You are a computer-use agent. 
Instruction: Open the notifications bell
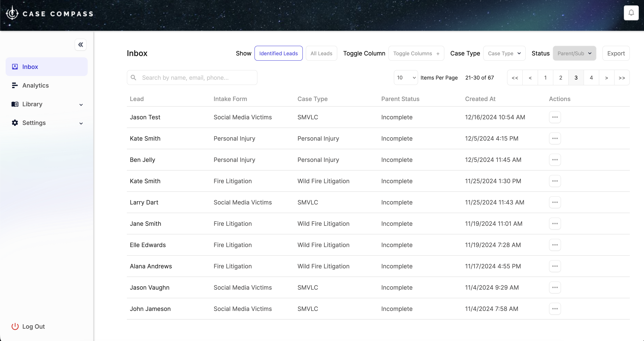pos(631,13)
